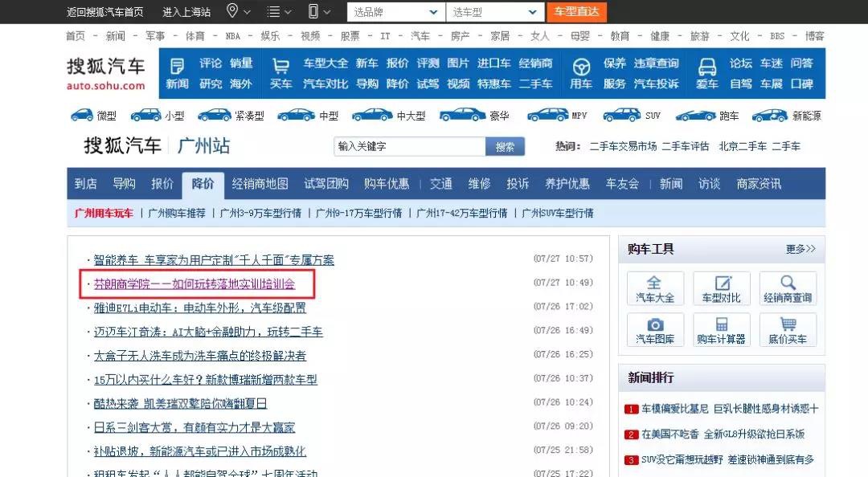
Task: Expand the 选品牌 brand dropdown
Action: [395, 11]
